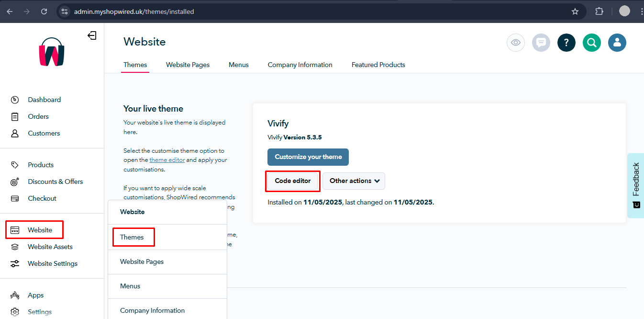Click inside the browser address bar
This screenshot has height=319, width=644.
(x=144, y=11)
